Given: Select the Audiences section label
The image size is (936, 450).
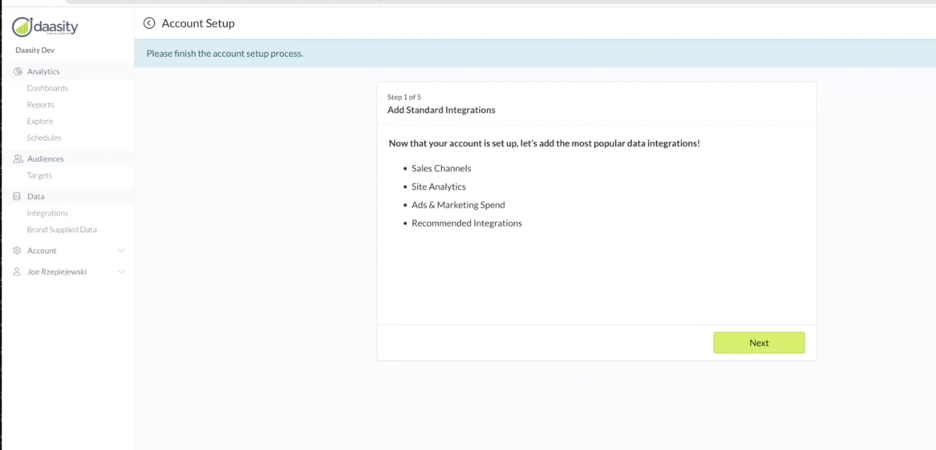Looking at the screenshot, I should click(45, 159).
